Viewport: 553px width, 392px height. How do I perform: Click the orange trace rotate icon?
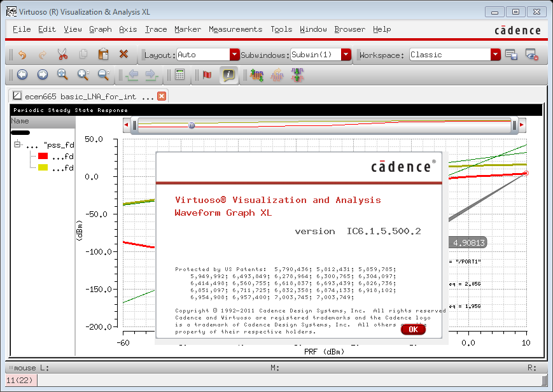click(x=277, y=75)
